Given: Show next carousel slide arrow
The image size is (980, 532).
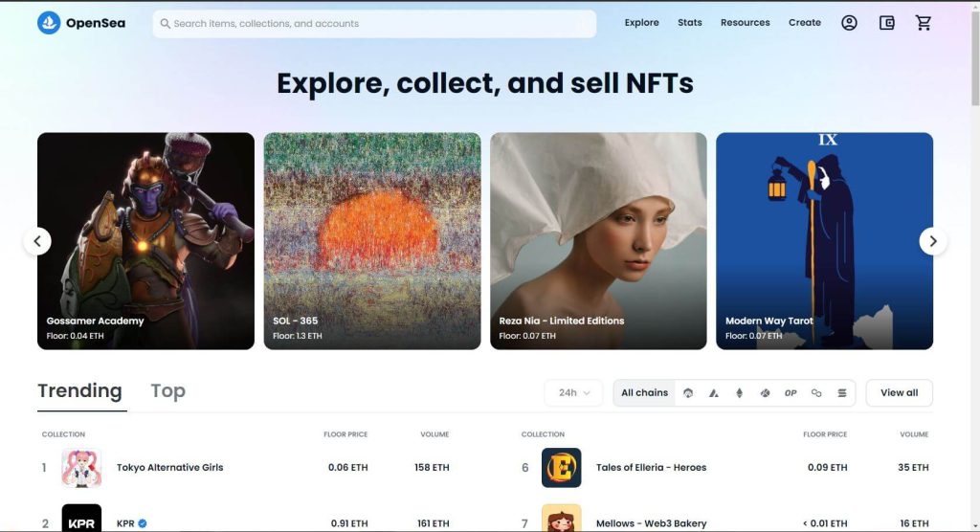Looking at the screenshot, I should [x=932, y=241].
